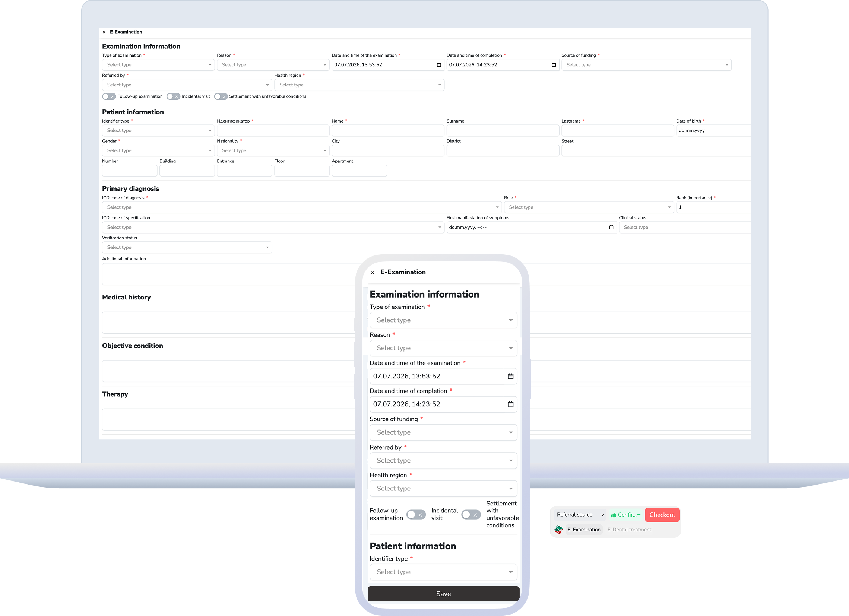Tap calendar icon for phone examination date

(x=510, y=376)
